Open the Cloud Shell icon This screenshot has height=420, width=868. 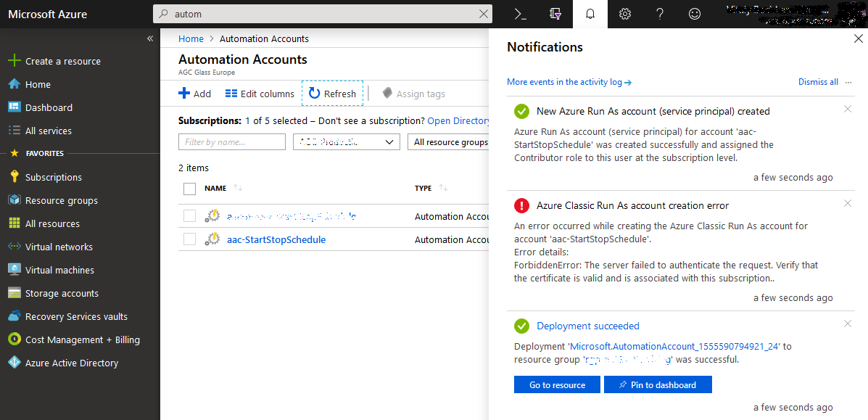tap(520, 15)
